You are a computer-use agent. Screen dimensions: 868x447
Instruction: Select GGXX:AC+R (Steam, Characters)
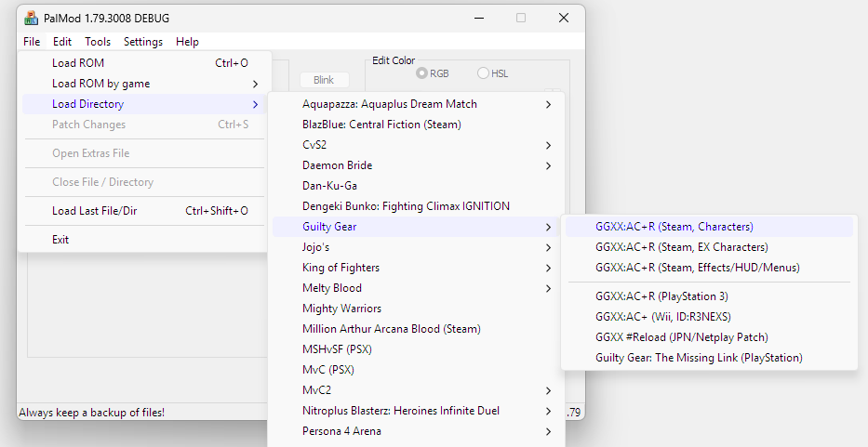coord(674,227)
